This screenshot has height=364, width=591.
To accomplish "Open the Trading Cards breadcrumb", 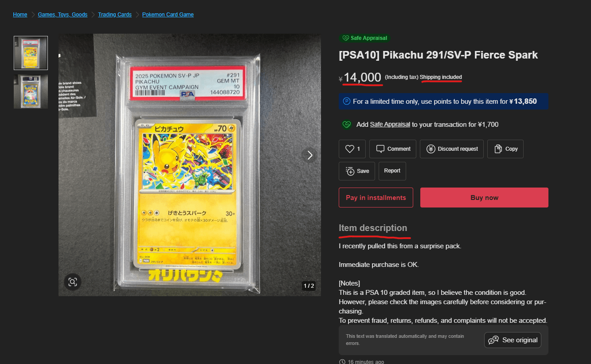I will tap(115, 15).
